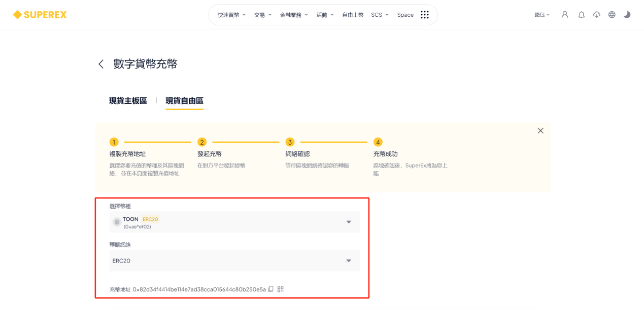Click the cloud download app icon
The width and height of the screenshot is (644, 325).
pos(597,15)
